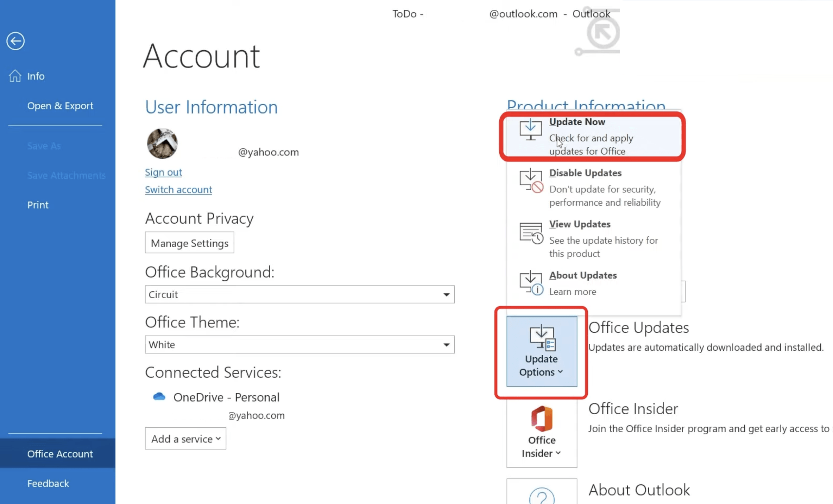Open Feedback in the sidebar
The image size is (833, 504).
point(58,483)
